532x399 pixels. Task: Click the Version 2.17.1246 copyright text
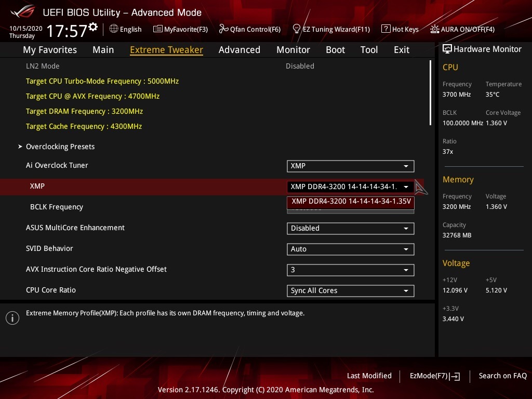tap(265, 390)
